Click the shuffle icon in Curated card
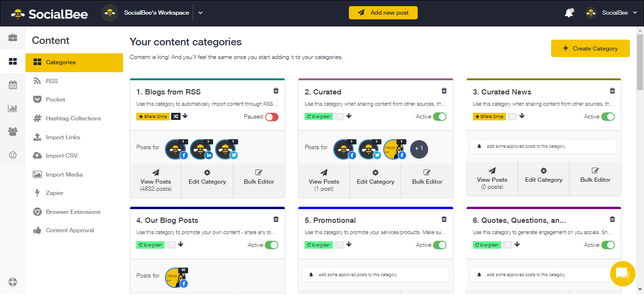The image size is (644, 295). tap(339, 117)
